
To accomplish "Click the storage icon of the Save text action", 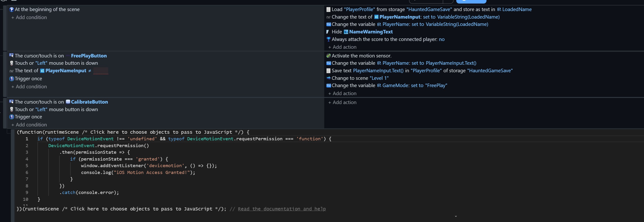I will click(328, 71).
